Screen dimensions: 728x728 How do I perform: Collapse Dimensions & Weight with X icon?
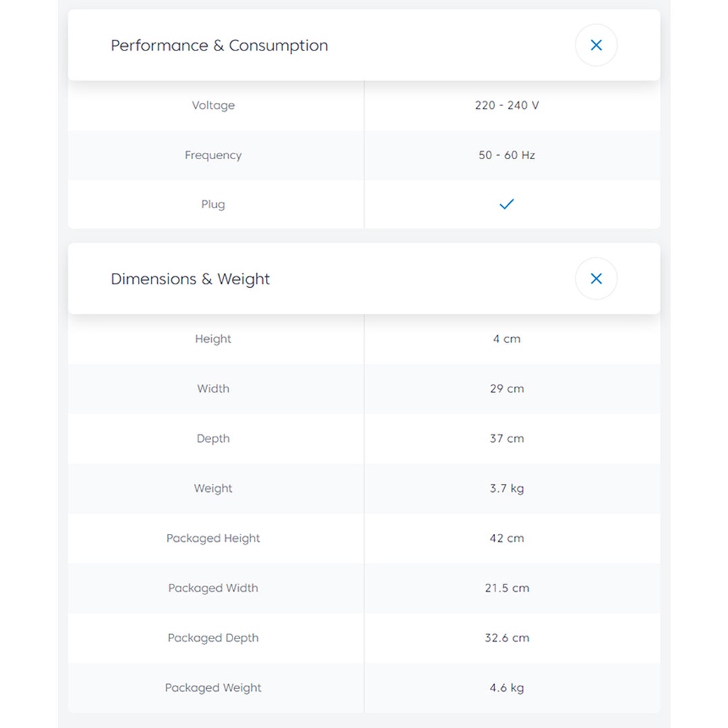(x=596, y=279)
